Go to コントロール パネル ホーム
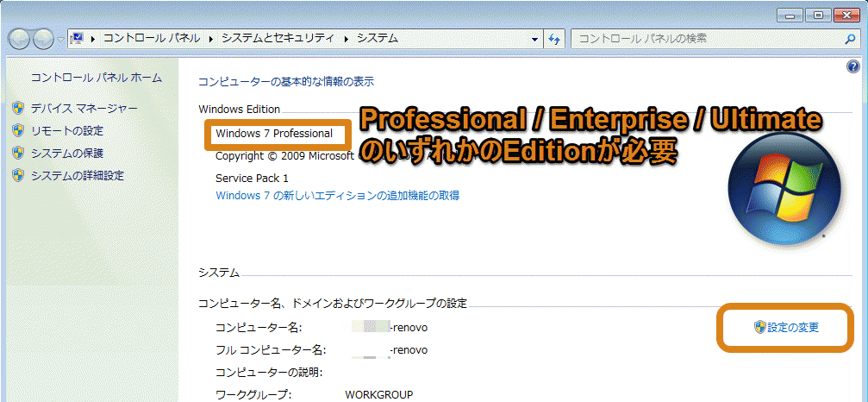 tap(97, 78)
